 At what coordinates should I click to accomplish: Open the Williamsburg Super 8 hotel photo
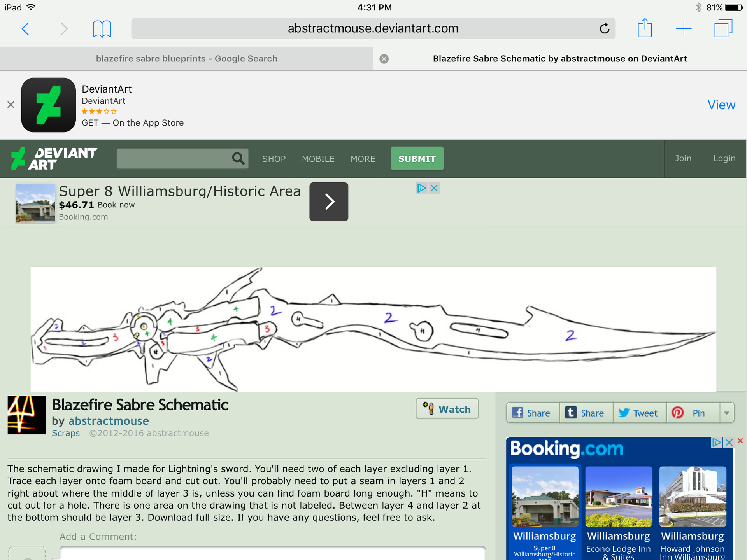click(x=545, y=497)
